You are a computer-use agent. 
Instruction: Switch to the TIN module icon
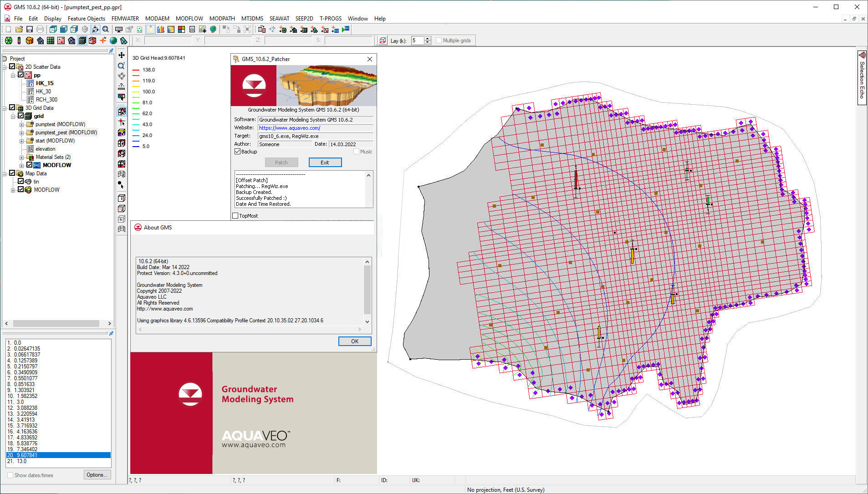pos(8,41)
